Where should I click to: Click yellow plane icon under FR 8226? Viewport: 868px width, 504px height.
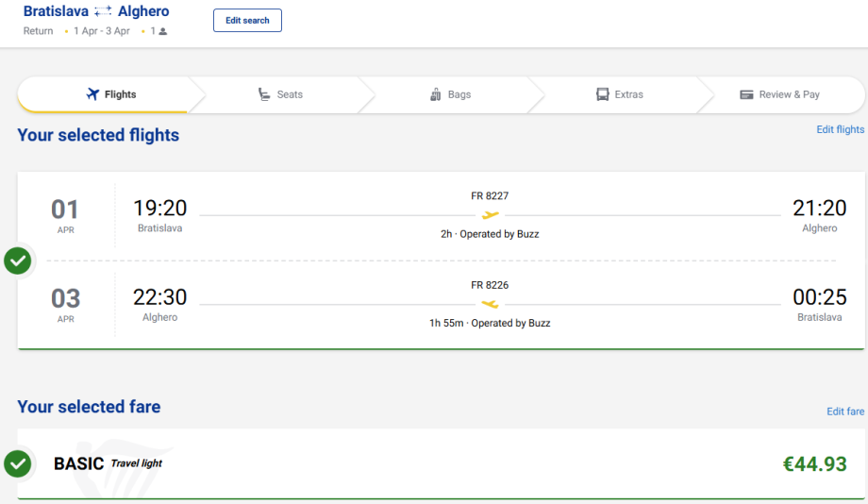[490, 304]
